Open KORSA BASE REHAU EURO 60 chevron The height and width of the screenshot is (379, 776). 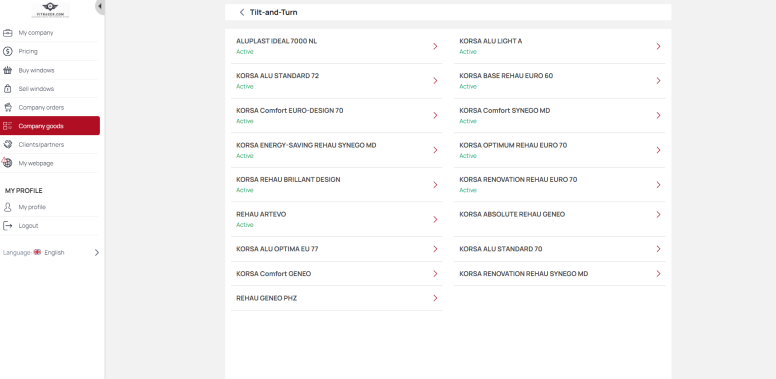tap(659, 81)
